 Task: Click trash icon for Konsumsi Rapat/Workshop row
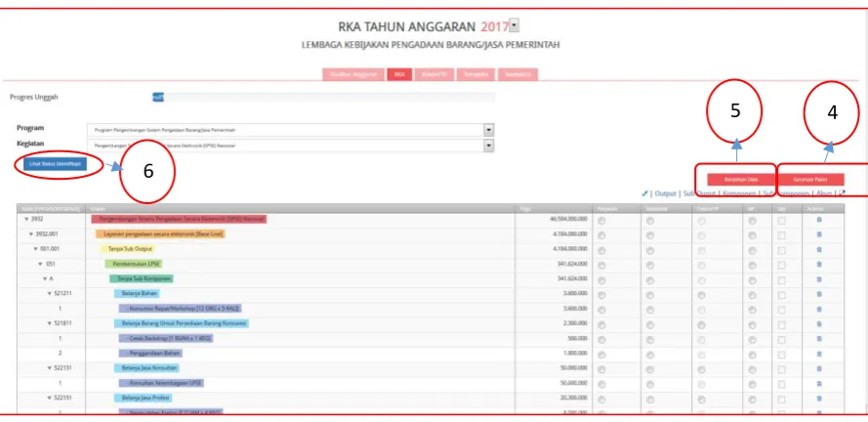[819, 310]
